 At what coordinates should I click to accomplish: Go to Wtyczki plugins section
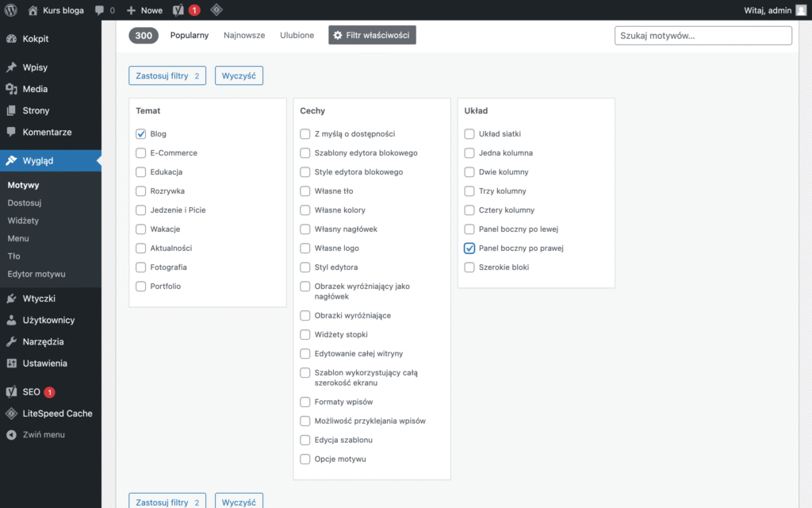pos(39,298)
